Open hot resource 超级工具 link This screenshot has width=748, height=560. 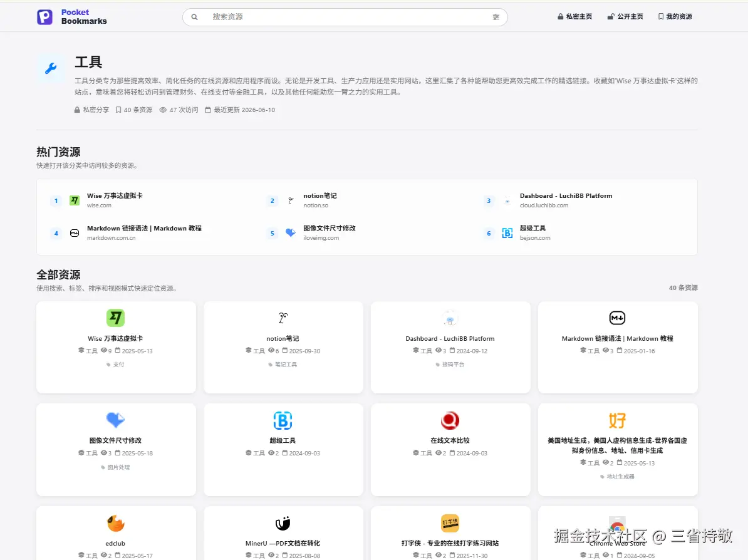(532, 228)
